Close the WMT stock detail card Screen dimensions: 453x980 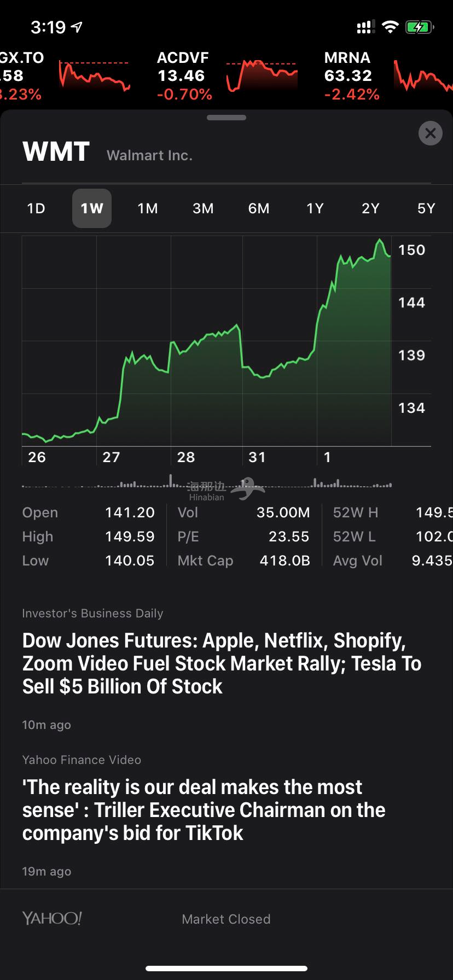[430, 133]
